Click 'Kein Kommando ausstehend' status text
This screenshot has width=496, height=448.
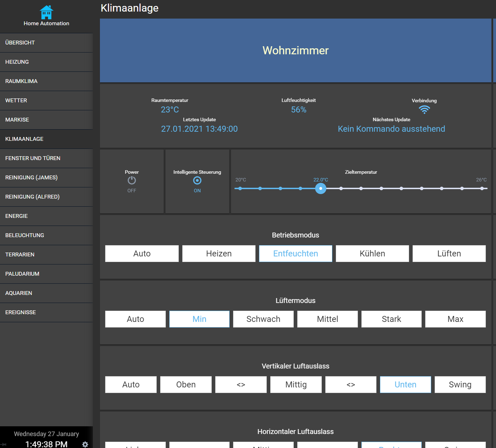(x=392, y=129)
